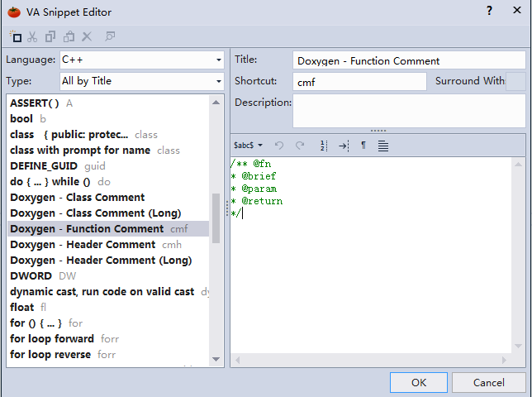Image resolution: width=532 pixels, height=397 pixels.
Task: Close the VA Snippet Editor dialog
Action: [517, 10]
